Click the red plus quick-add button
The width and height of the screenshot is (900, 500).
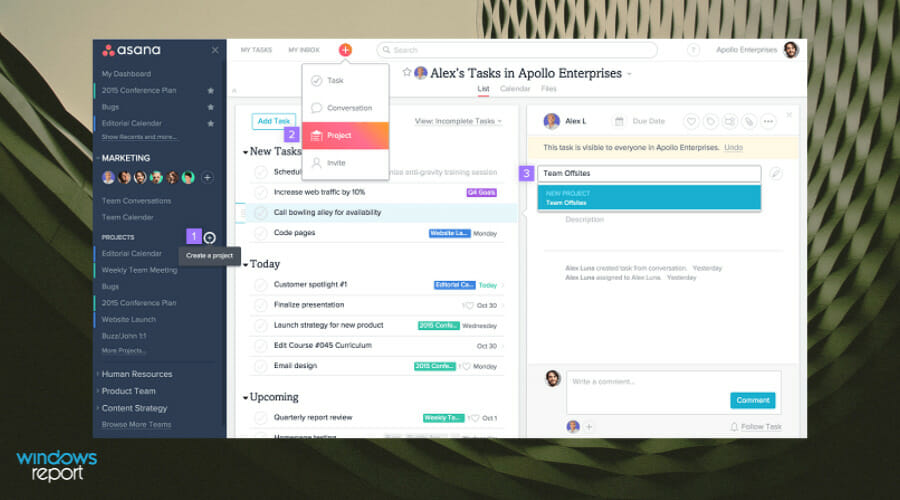pyautogui.click(x=345, y=50)
